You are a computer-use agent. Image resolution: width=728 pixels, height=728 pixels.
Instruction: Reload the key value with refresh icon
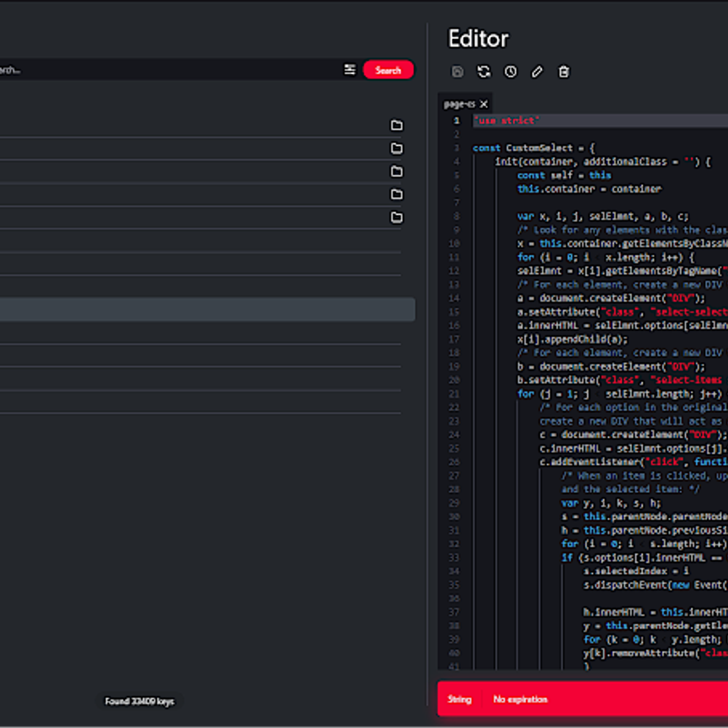484,72
